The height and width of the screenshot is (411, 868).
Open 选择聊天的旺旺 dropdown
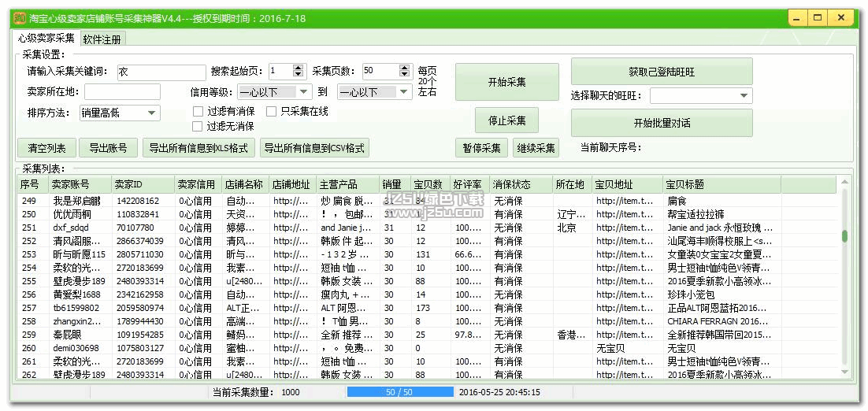pos(701,96)
